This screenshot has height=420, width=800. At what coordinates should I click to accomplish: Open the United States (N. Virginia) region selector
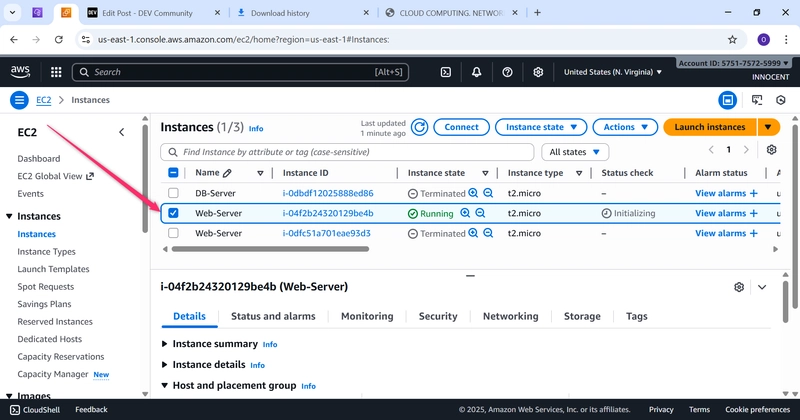[x=612, y=72]
